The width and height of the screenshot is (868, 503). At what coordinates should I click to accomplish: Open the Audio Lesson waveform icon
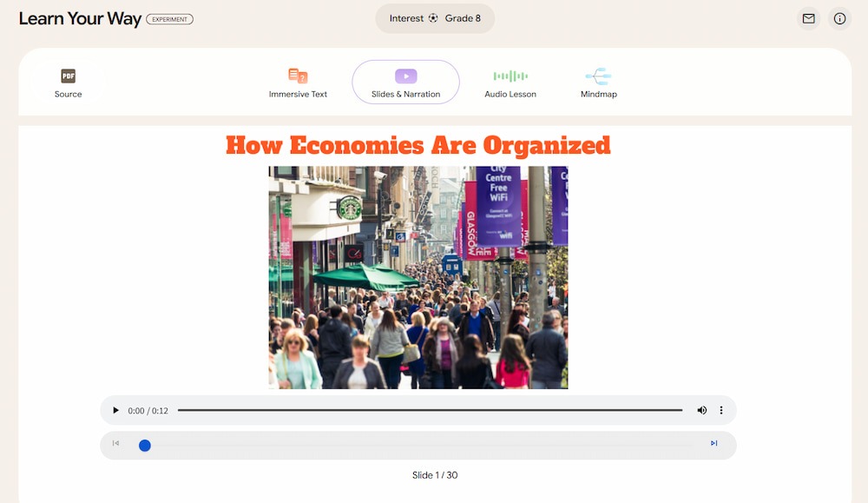point(510,76)
